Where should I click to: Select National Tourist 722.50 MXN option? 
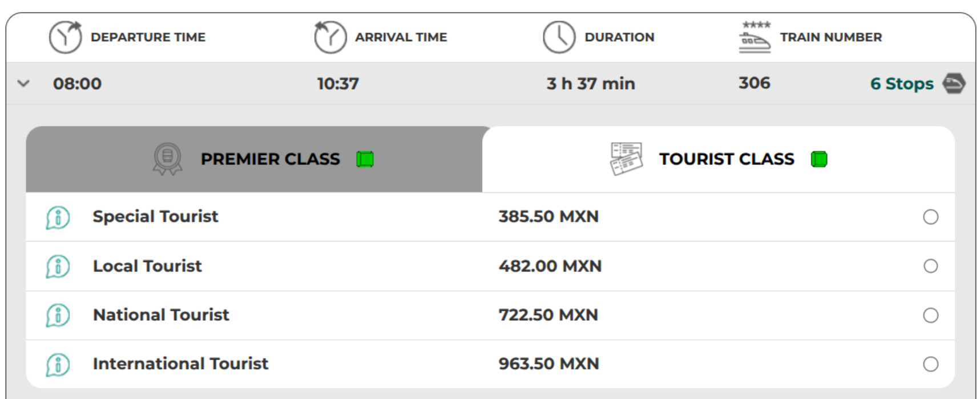pyautogui.click(x=930, y=315)
